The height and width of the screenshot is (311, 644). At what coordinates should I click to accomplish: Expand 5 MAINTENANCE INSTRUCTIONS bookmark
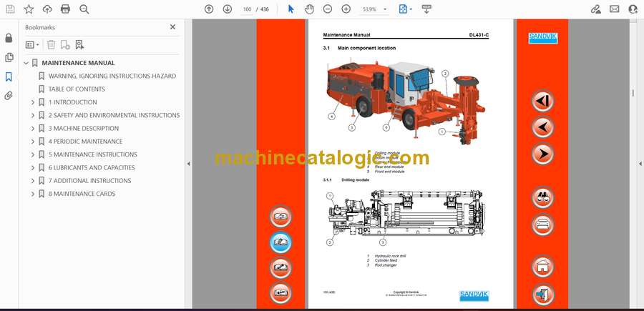pyautogui.click(x=33, y=154)
